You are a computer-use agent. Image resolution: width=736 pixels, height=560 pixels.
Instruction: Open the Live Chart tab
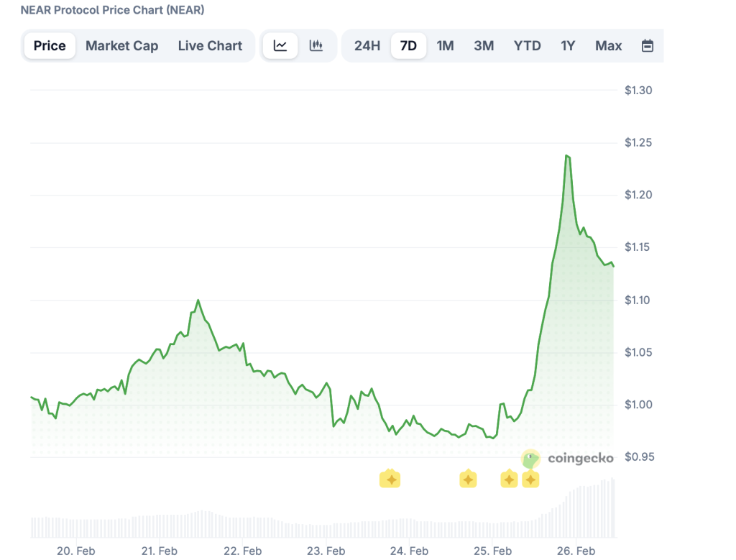210,46
